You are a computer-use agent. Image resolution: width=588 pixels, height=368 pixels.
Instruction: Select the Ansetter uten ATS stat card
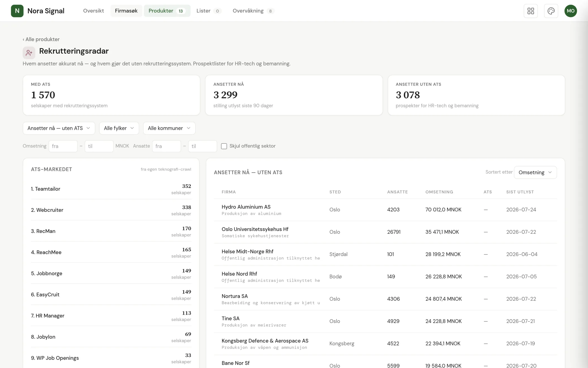[x=476, y=95]
